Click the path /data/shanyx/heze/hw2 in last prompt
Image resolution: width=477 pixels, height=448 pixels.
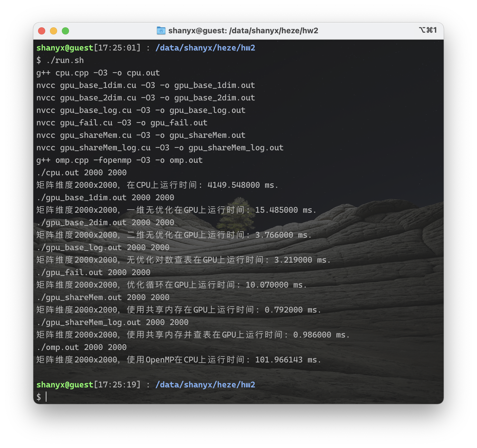point(205,385)
